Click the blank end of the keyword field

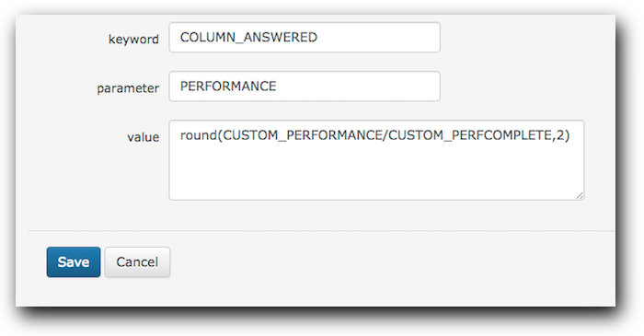(378, 38)
